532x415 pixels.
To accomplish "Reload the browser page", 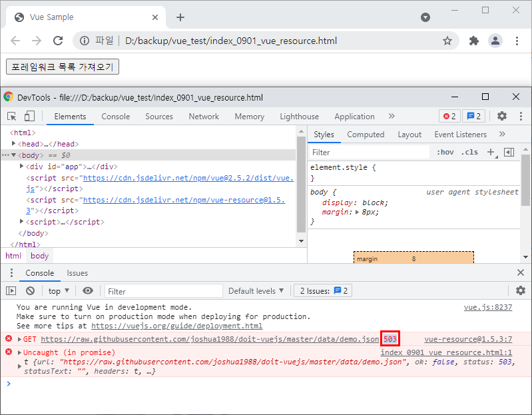I will tap(58, 41).
